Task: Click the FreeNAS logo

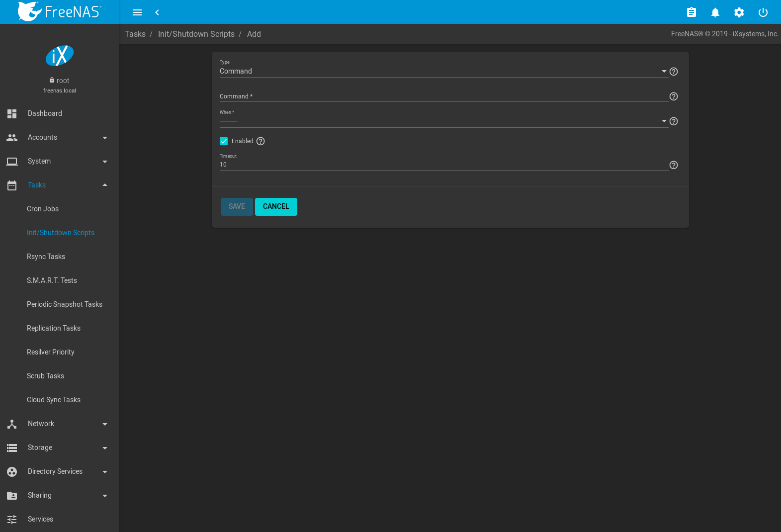Action: click(x=60, y=11)
